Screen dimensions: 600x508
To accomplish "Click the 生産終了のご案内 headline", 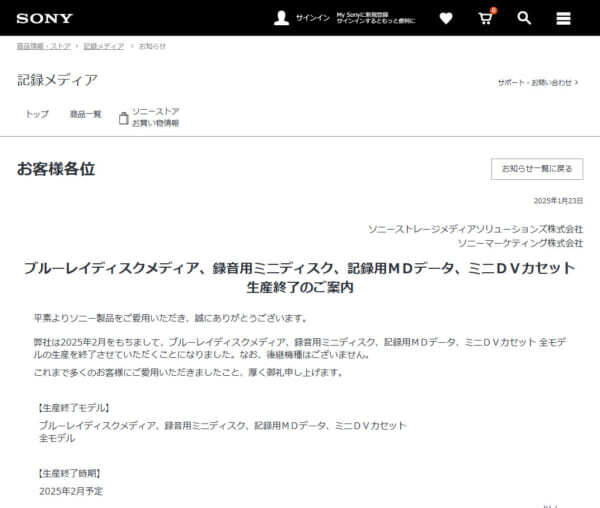I will [x=300, y=287].
